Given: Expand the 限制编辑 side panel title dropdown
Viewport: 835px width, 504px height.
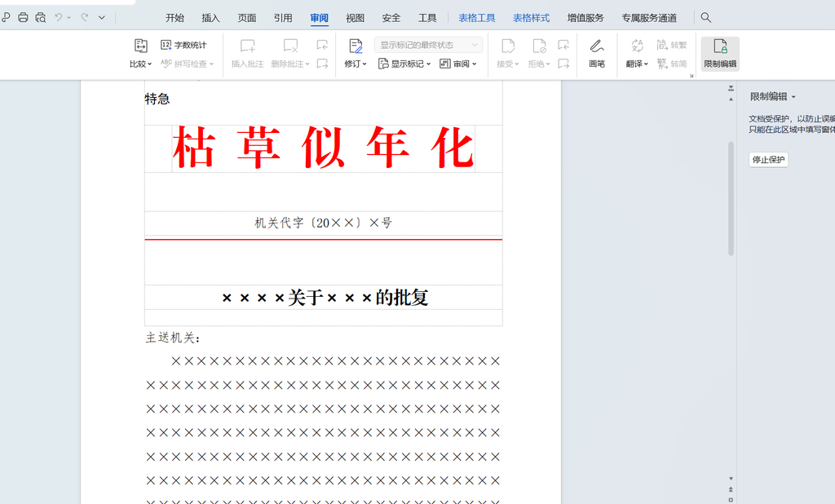Looking at the screenshot, I should pyautogui.click(x=793, y=97).
